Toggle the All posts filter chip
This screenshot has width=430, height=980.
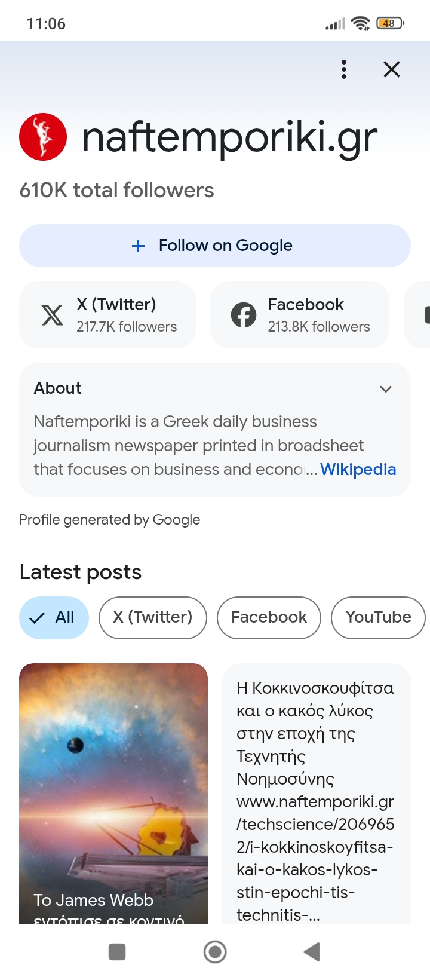[54, 617]
